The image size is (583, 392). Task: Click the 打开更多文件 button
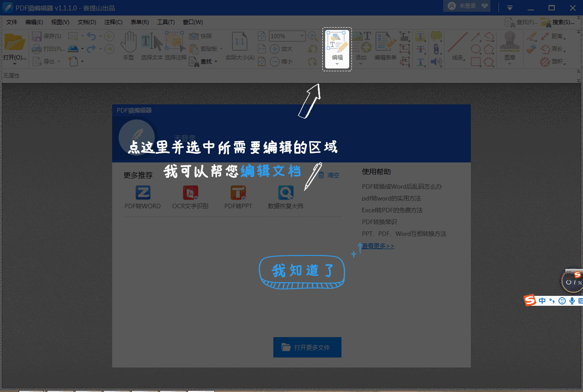(307, 347)
